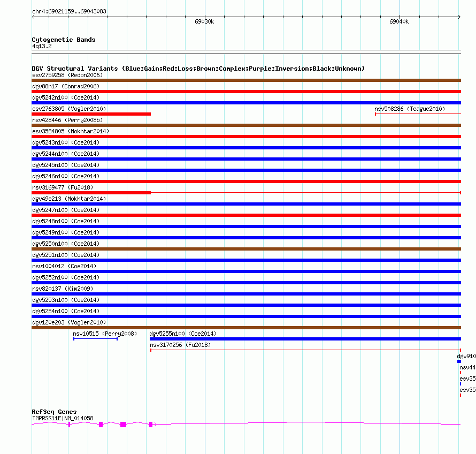Viewport: 476px width, 454px height.
Task: Click the dgv5247n100 (Coe2014) label
Action: [66, 210]
